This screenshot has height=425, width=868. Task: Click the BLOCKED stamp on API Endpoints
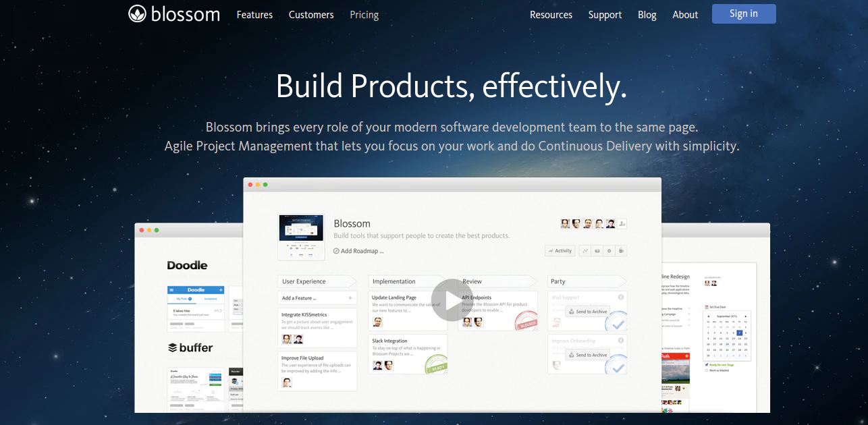pos(526,320)
